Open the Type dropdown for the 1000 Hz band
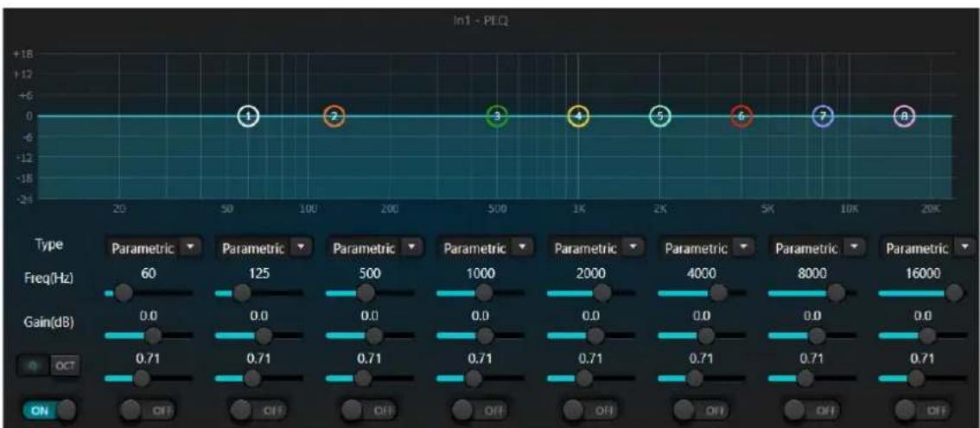This screenshot has width=980, height=428. click(487, 248)
